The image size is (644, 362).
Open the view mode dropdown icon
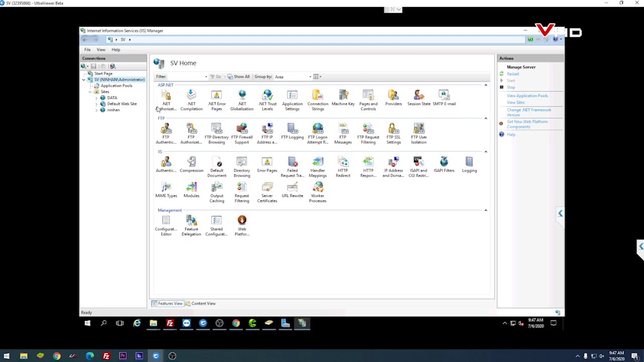click(x=317, y=77)
